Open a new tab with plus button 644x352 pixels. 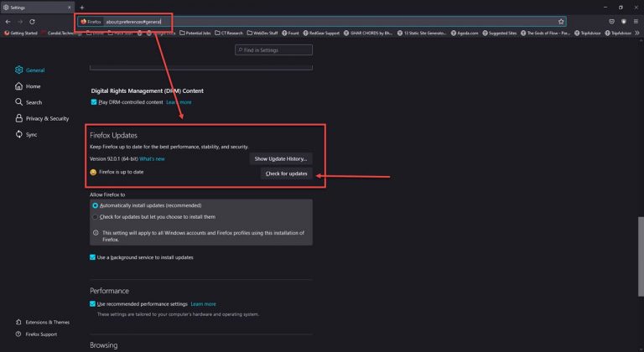tap(81, 7)
